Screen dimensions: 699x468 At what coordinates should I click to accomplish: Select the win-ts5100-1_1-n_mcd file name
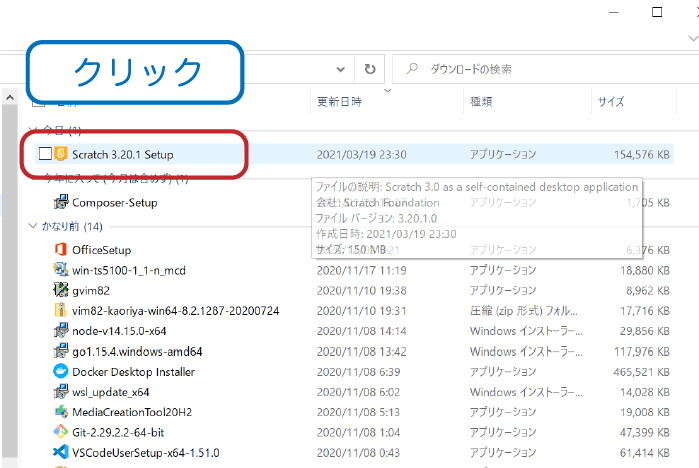click(x=129, y=271)
